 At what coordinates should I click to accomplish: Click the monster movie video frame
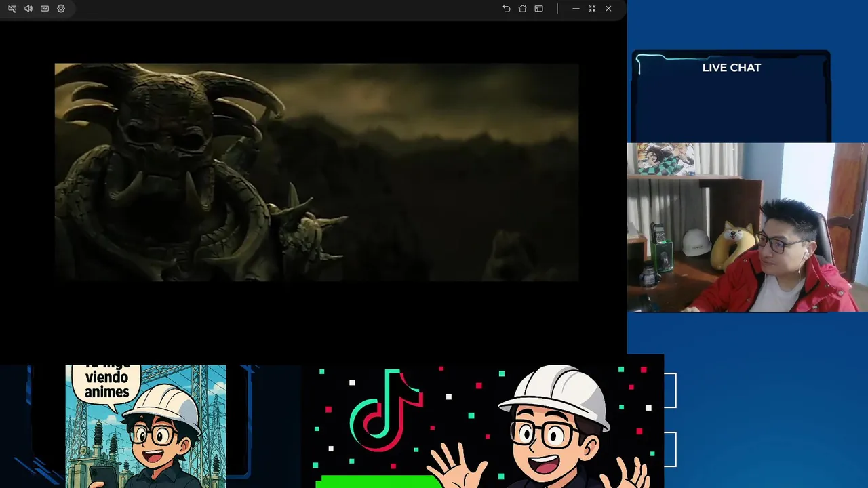[x=316, y=172]
